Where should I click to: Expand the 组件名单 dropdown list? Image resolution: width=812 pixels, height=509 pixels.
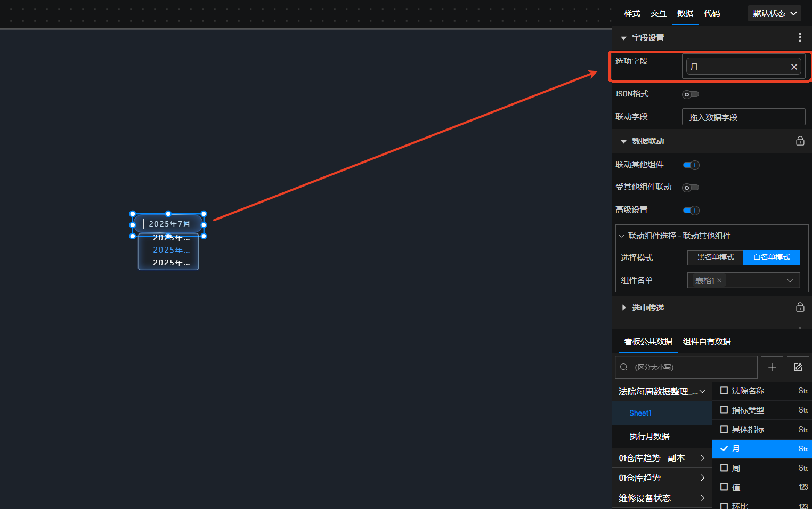click(x=790, y=280)
